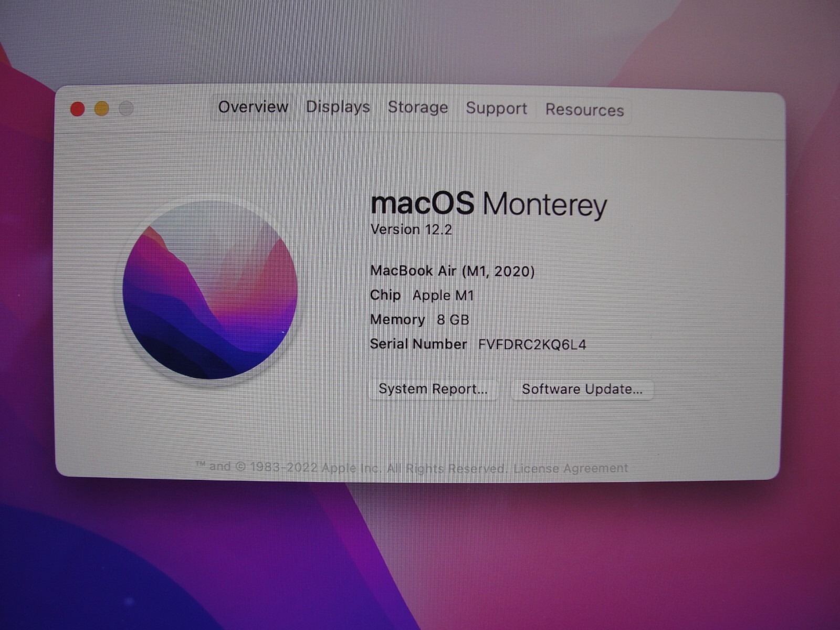The width and height of the screenshot is (840, 630).
Task: Switch to the Overview tab
Action: tap(253, 107)
